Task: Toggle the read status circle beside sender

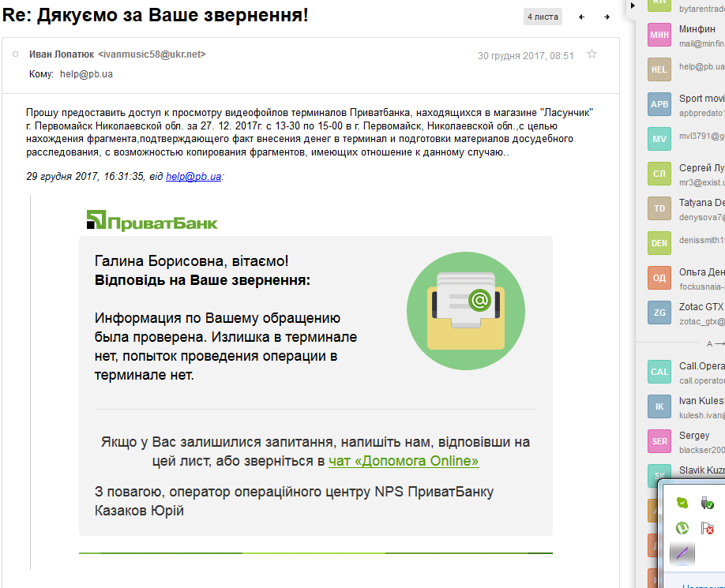Action: 15,54
